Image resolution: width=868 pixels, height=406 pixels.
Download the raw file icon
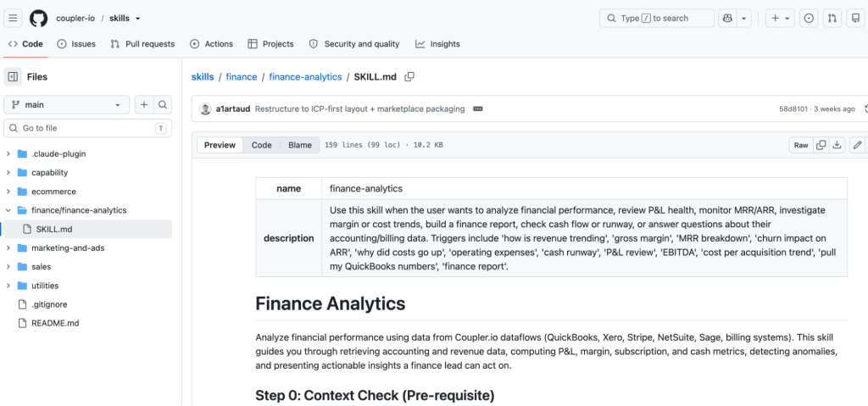point(837,145)
